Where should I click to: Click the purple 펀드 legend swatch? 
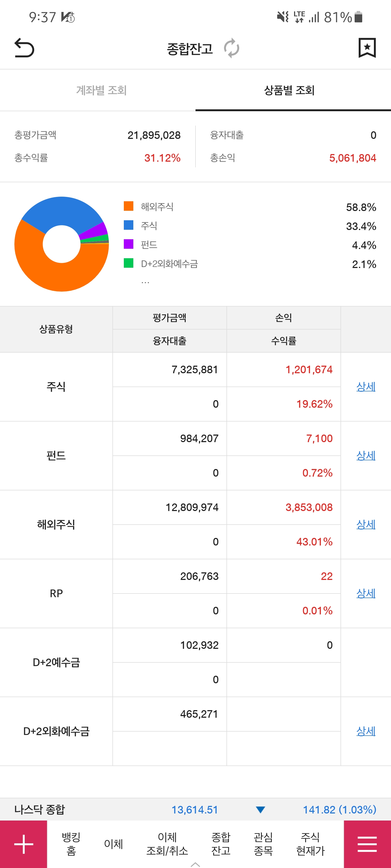(128, 244)
